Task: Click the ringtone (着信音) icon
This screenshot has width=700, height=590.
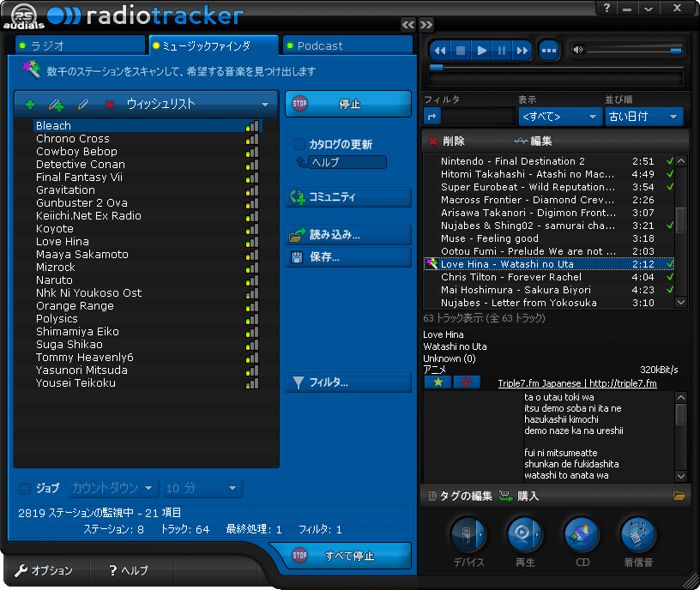Action: point(638,533)
